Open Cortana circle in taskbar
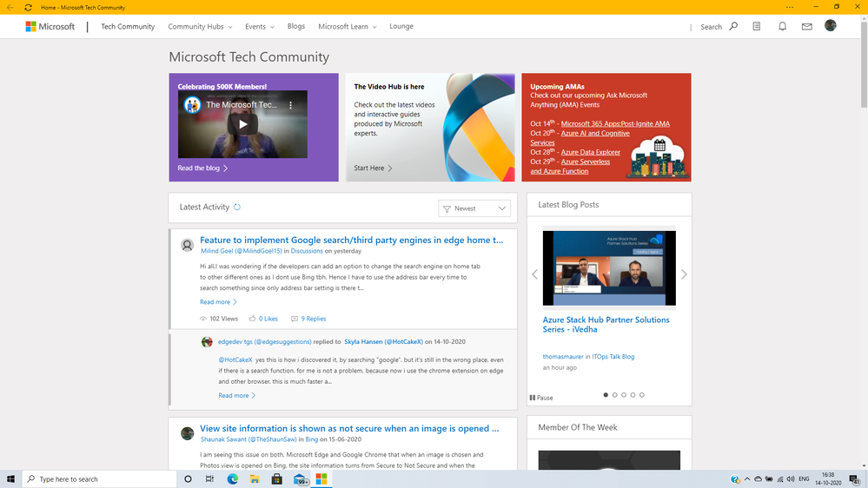 [x=188, y=479]
